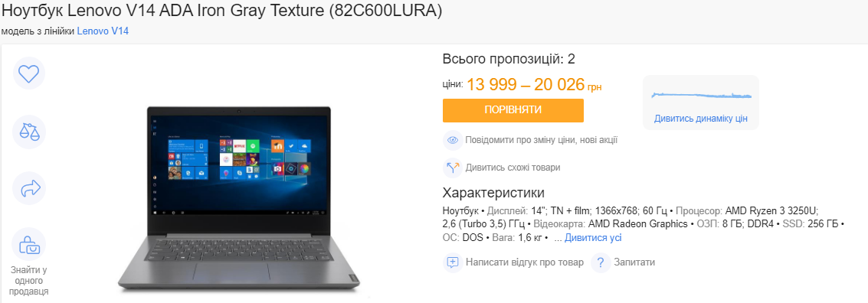The height and width of the screenshot is (303, 868).
Task: Click the price range 13 999 – 20 026
Action: (x=526, y=85)
